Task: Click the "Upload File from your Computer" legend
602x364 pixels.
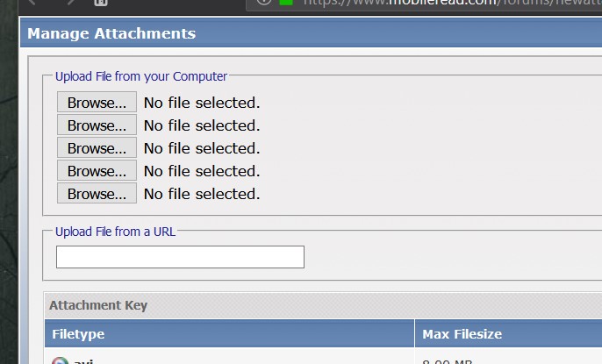Action: pyautogui.click(x=141, y=76)
